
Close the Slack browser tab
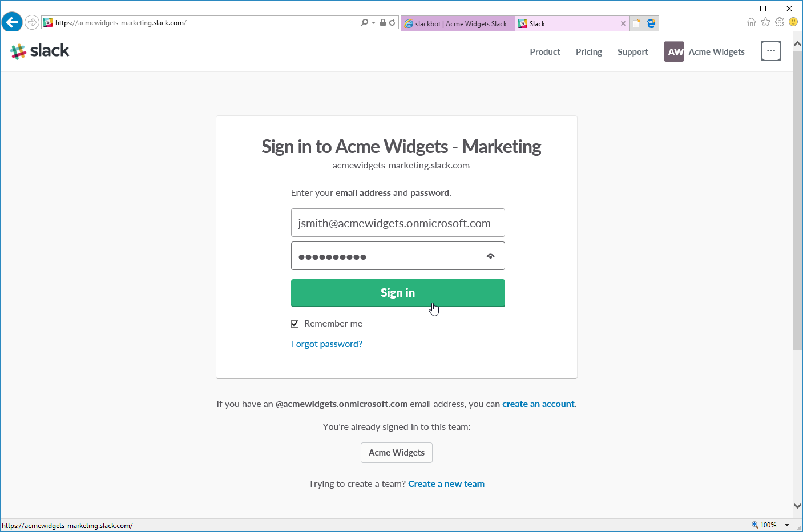coord(623,23)
